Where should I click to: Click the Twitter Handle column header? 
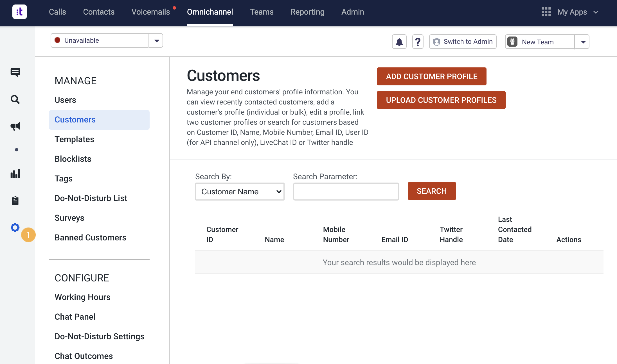(x=451, y=235)
